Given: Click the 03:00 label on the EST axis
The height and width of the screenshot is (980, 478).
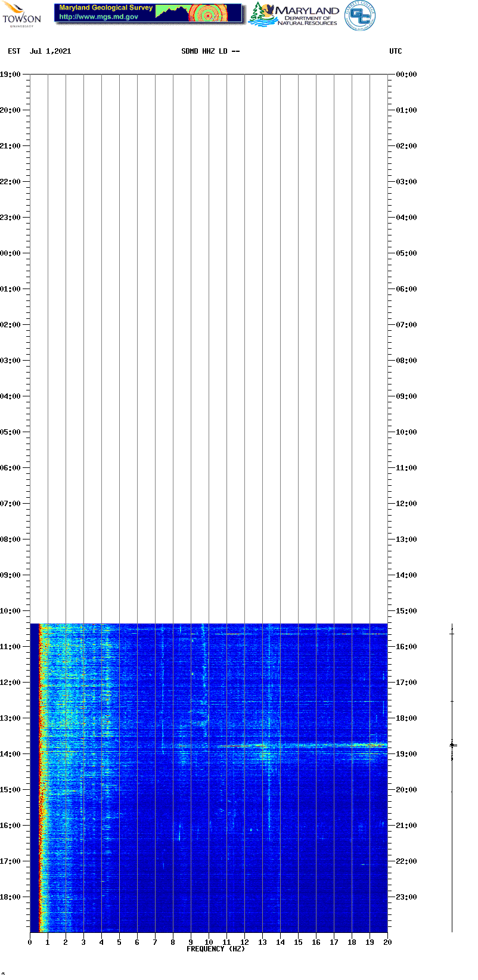Looking at the screenshot, I should click(x=10, y=361).
